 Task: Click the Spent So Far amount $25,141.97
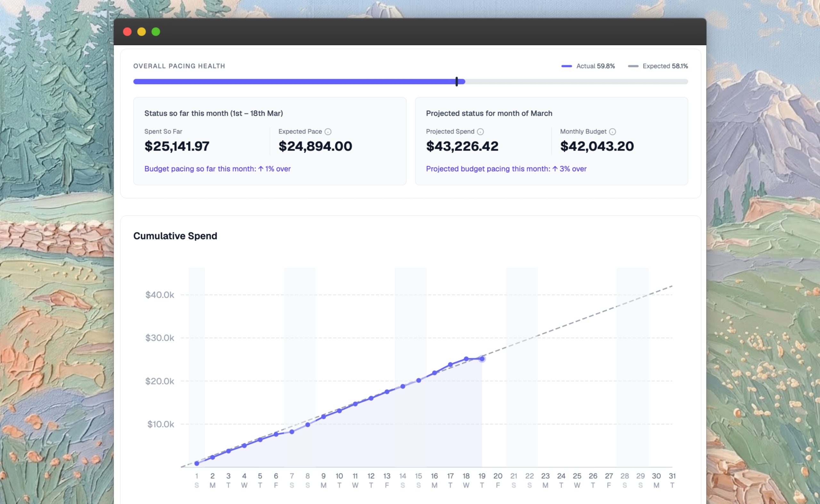(177, 146)
